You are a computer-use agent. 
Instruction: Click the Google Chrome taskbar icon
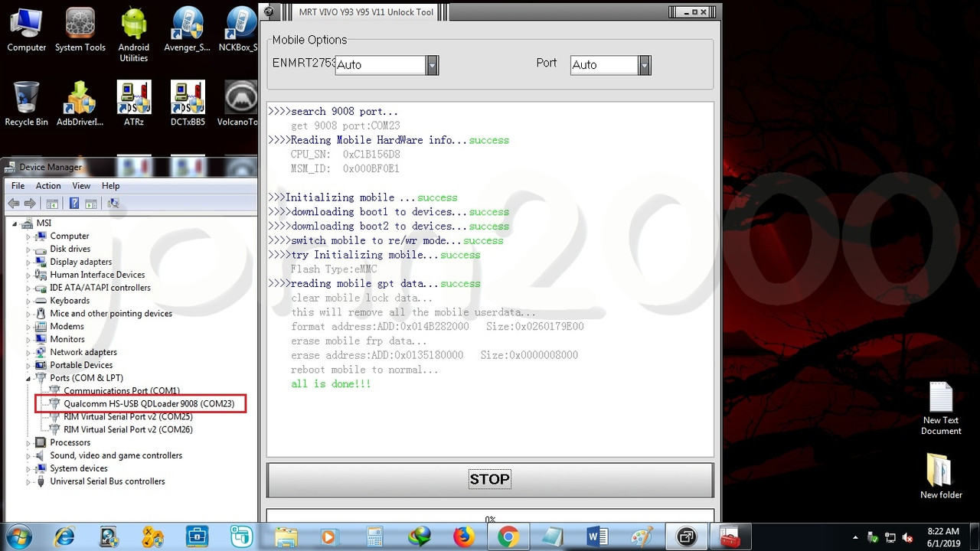[x=508, y=537]
